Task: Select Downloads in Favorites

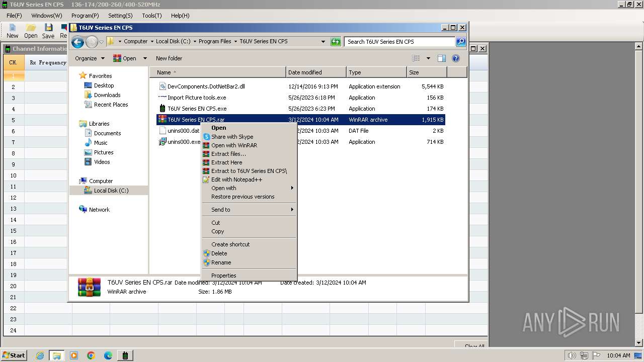Action: tap(107, 95)
